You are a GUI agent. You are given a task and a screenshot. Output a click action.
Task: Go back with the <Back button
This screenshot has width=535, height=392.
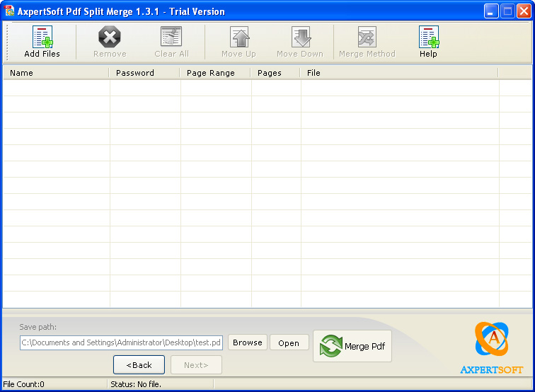point(139,364)
